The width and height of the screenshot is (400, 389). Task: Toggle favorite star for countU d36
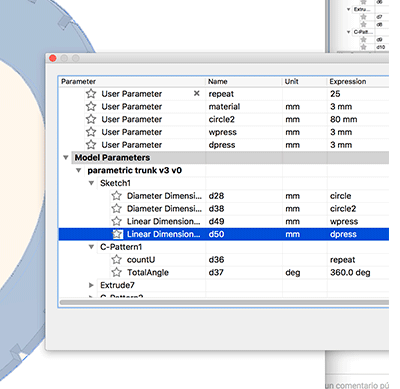(x=116, y=260)
